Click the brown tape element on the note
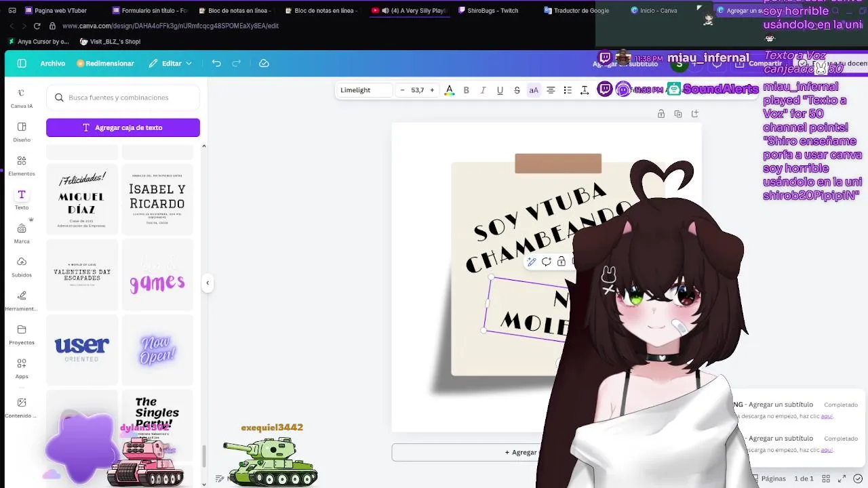Image resolution: width=868 pixels, height=488 pixels. pos(558,163)
